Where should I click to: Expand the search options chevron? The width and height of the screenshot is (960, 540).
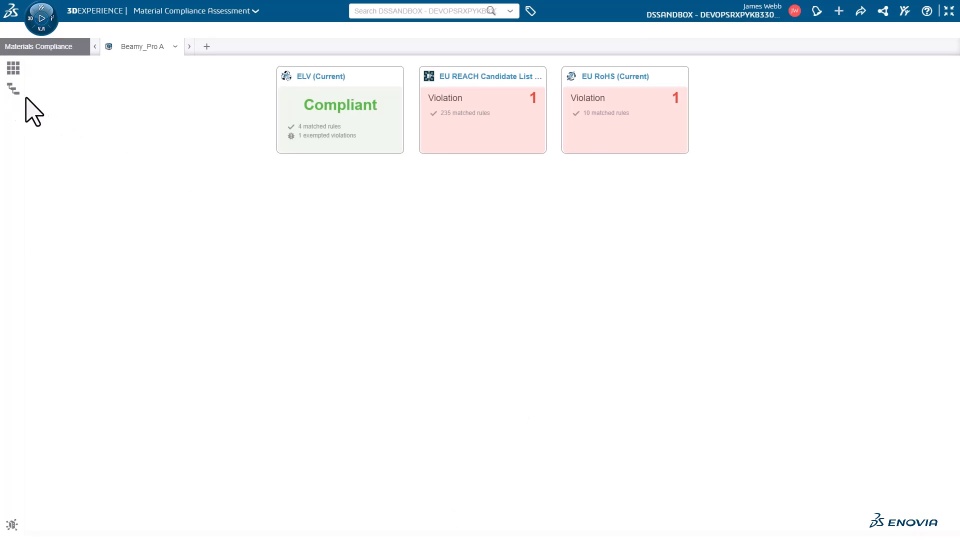(x=510, y=11)
